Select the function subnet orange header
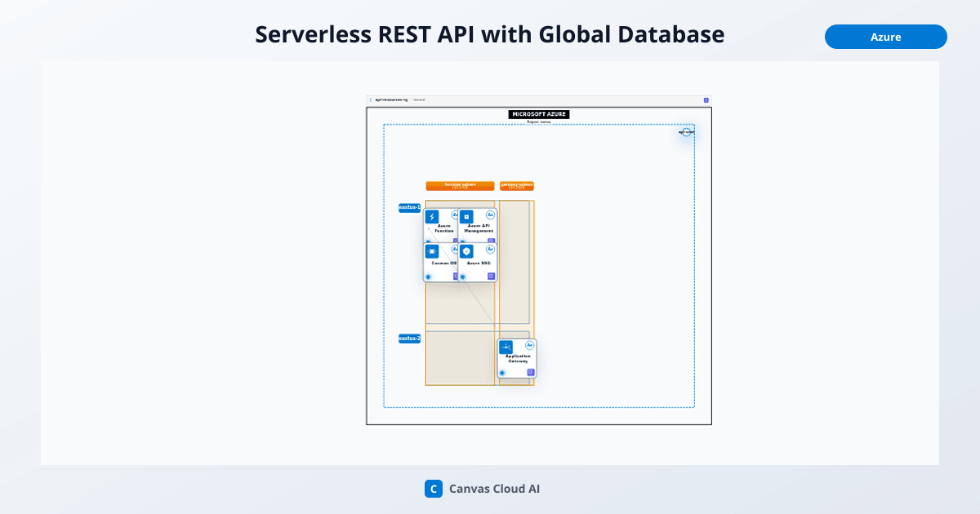Viewport: 980px width, 514px height. coord(460,186)
